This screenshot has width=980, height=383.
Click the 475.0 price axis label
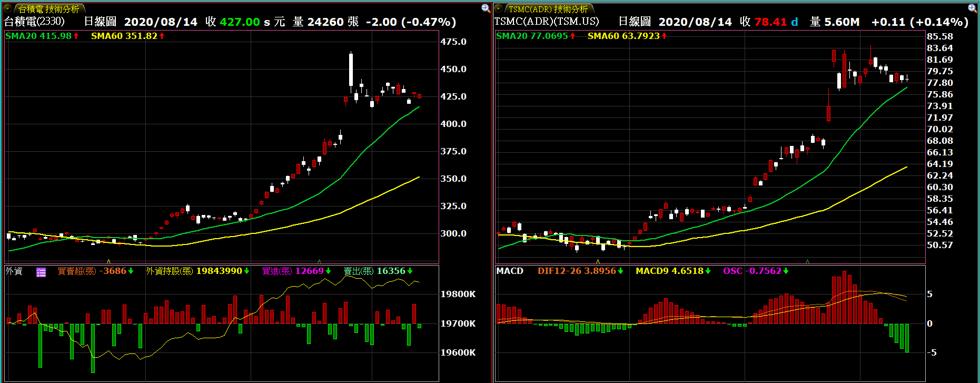point(453,42)
